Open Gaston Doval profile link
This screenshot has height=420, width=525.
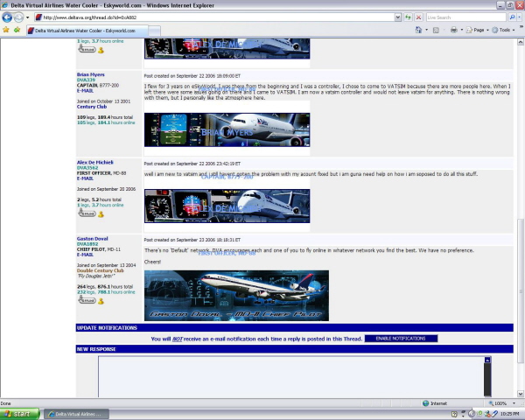(x=93, y=239)
